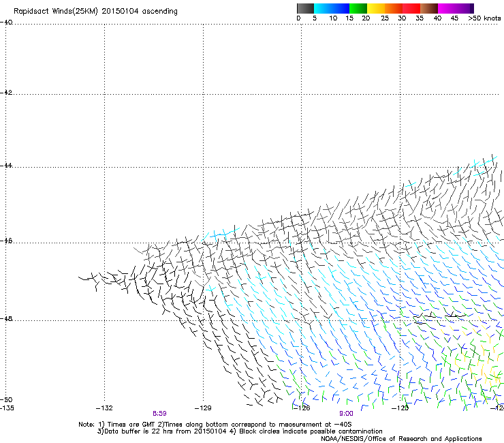Click the longitude label '-132'
This screenshot has width=504, height=443.
pyautogui.click(x=104, y=408)
